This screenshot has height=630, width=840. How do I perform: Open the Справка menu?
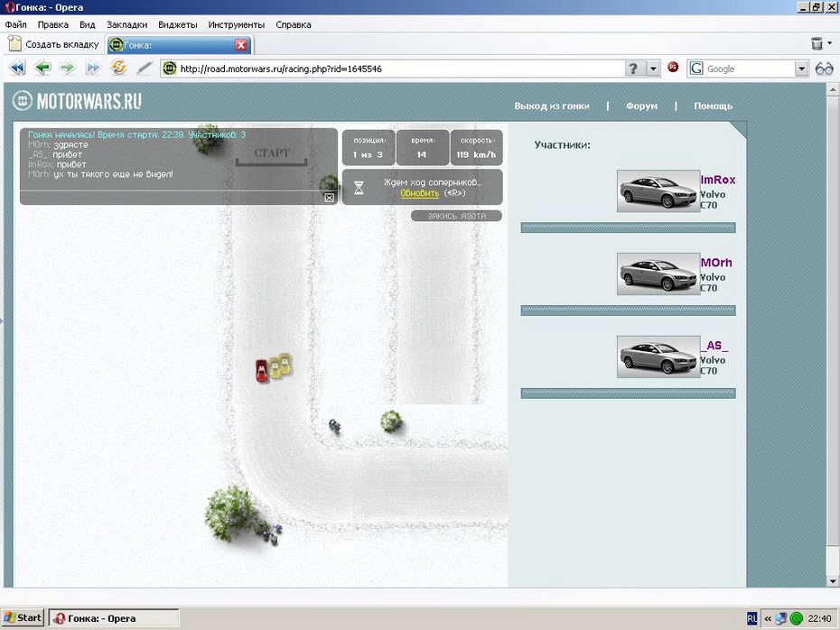point(294,24)
